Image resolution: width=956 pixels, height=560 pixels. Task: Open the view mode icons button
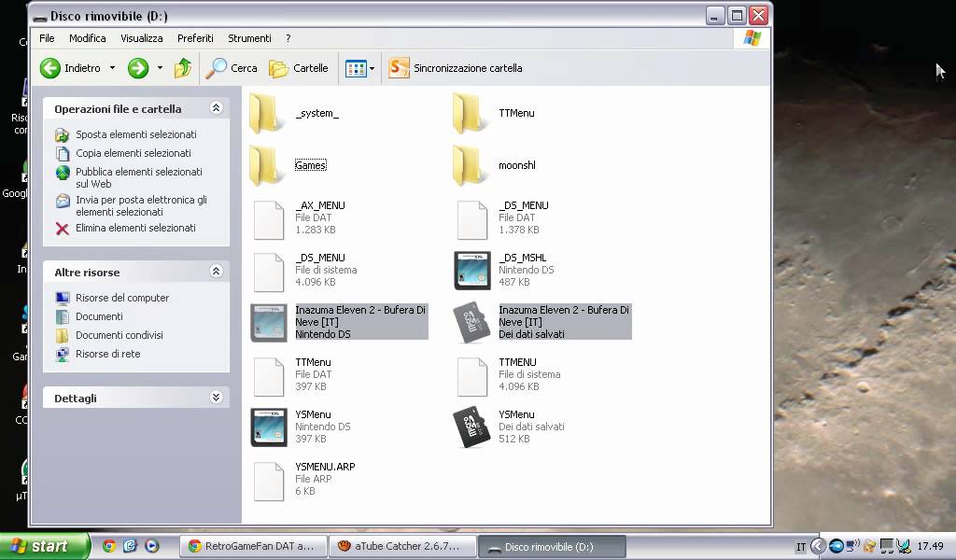pos(356,68)
